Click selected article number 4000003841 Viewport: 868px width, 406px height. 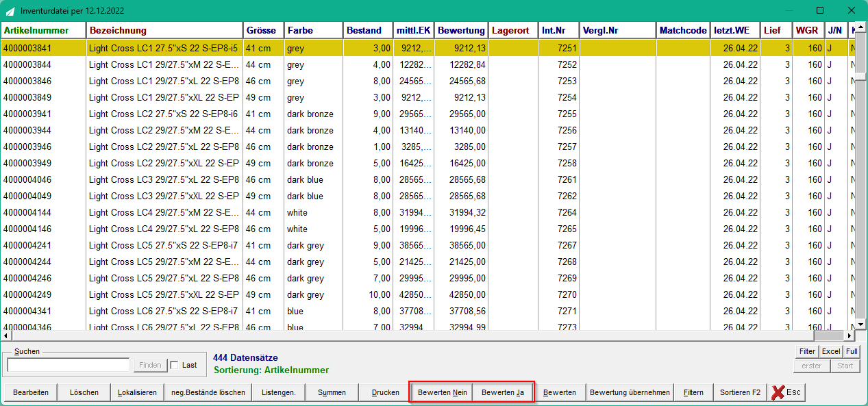pos(27,48)
